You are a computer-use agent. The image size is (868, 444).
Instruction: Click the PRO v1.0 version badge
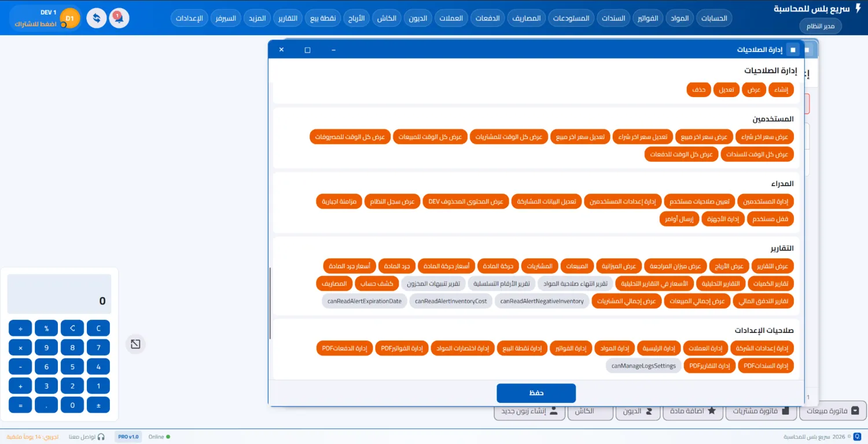pos(128,437)
